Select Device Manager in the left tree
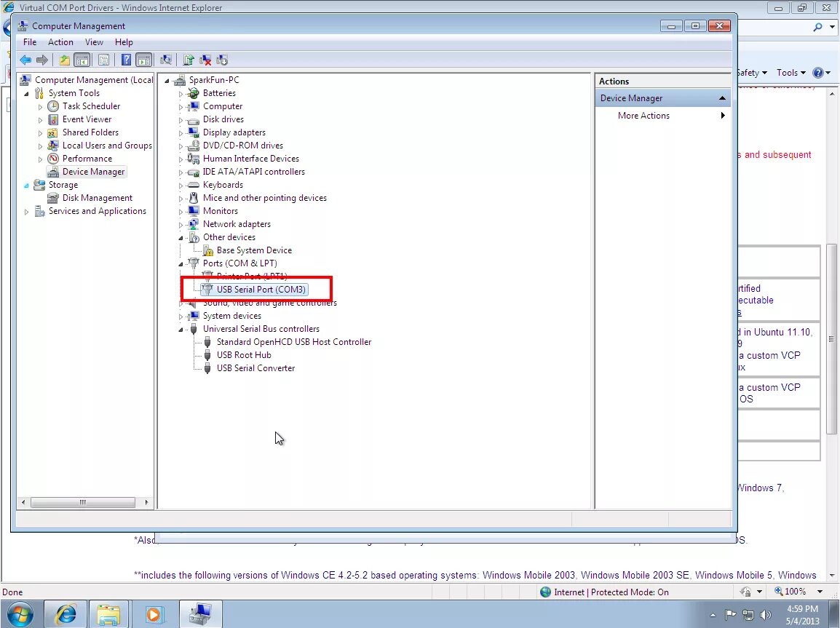The image size is (840, 628). (93, 172)
